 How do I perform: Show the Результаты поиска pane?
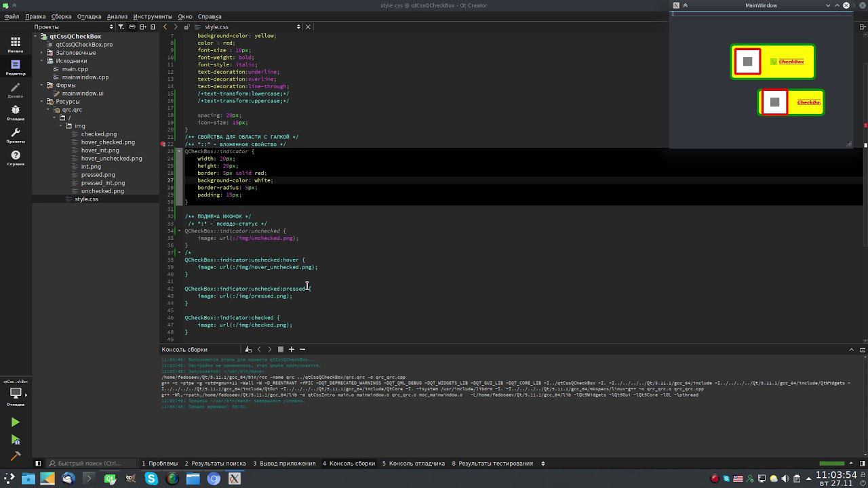215,464
